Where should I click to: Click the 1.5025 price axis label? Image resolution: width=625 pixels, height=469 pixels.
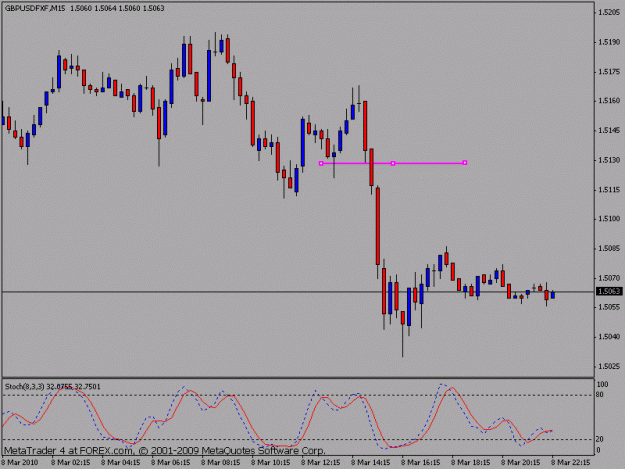pyautogui.click(x=609, y=366)
